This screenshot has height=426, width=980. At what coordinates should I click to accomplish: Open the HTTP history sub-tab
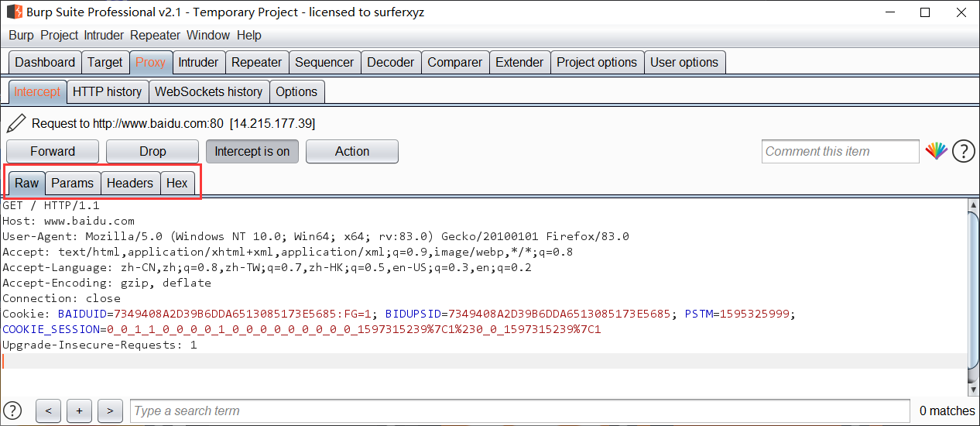[x=107, y=91]
